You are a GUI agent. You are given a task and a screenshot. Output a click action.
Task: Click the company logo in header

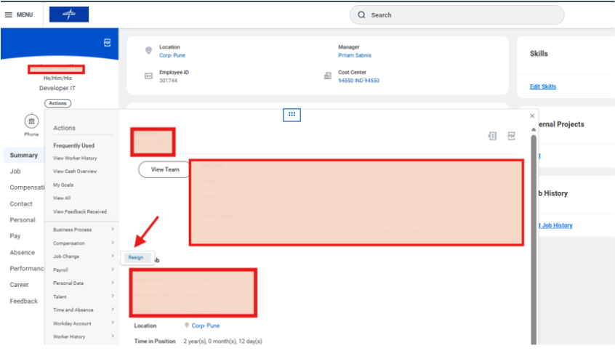tap(69, 15)
